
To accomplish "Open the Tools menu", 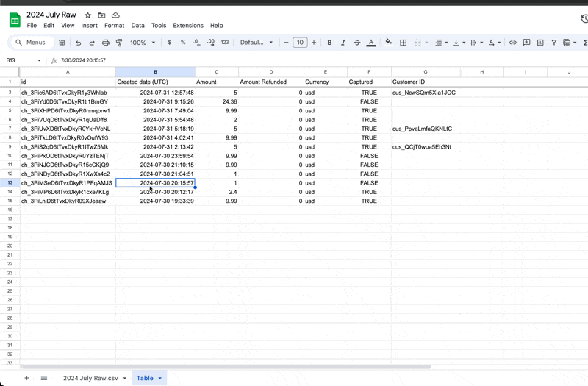I will tap(159, 26).
